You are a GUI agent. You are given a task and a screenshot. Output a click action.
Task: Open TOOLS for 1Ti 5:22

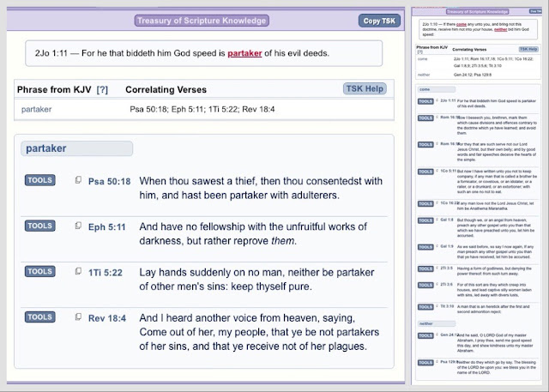[40, 271]
